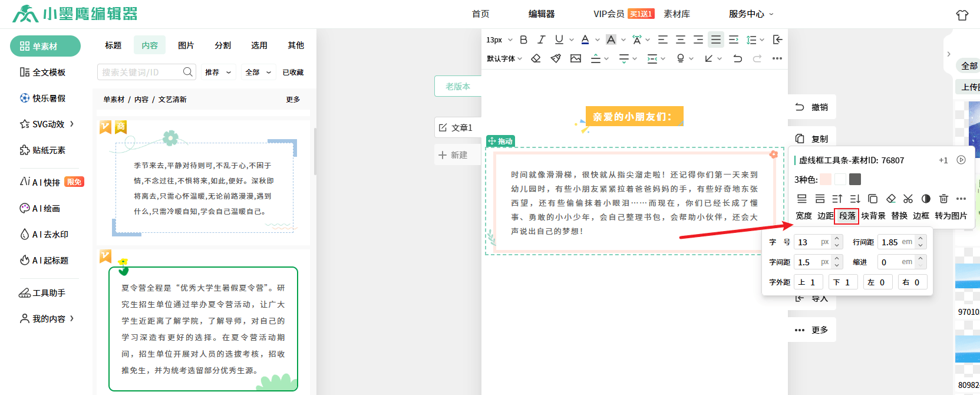980x395 pixels.
Task: Expand the 推荐 sort dropdown
Action: click(x=218, y=73)
